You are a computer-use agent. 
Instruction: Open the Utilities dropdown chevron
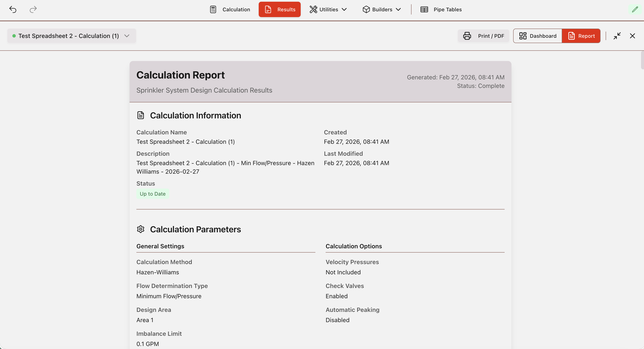pos(344,10)
